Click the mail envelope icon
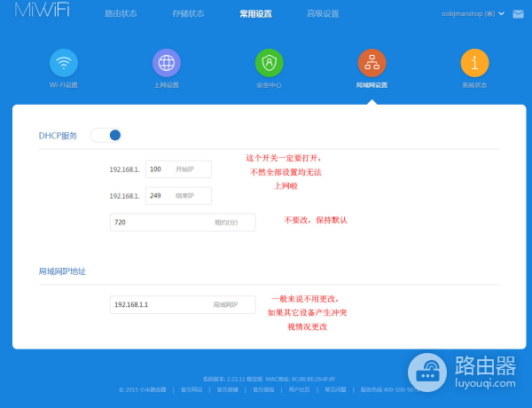This screenshot has width=532, height=408. point(518,13)
